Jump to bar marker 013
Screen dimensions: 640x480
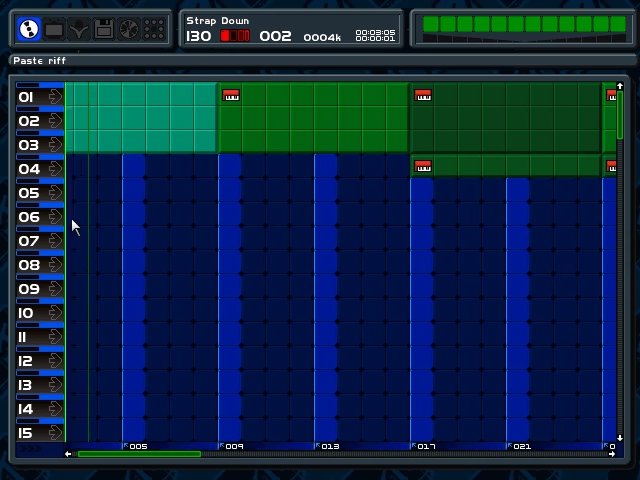[327, 446]
